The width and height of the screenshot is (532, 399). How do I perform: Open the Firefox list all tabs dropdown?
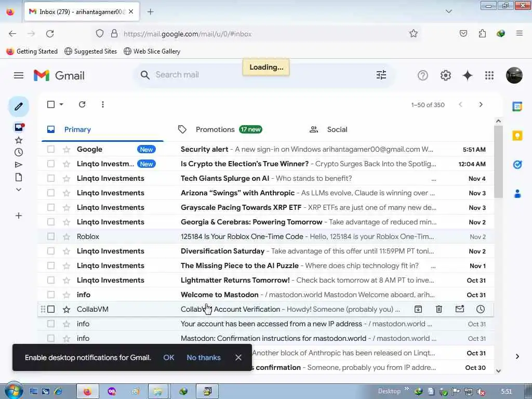pyautogui.click(x=449, y=11)
